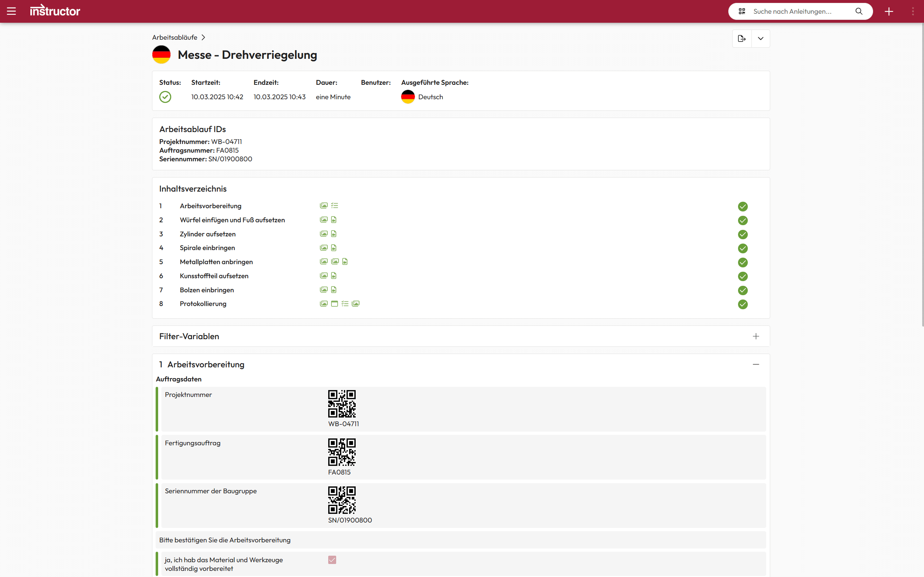Click the magnifier search icon
The width and height of the screenshot is (924, 577).
tap(859, 12)
